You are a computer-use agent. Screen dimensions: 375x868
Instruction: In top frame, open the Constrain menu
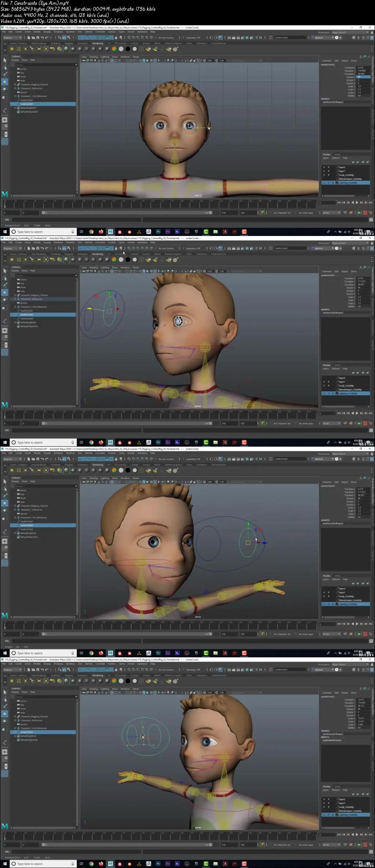pyautogui.click(x=100, y=32)
